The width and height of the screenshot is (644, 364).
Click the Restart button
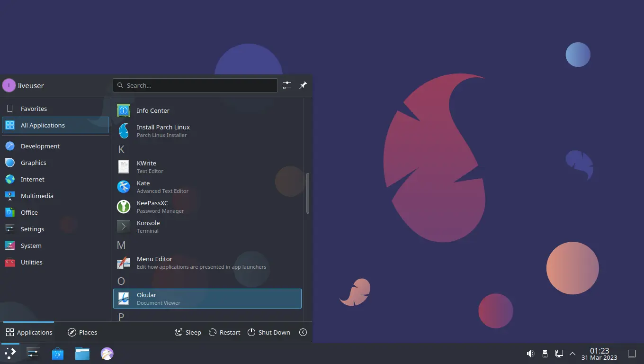pos(224,332)
